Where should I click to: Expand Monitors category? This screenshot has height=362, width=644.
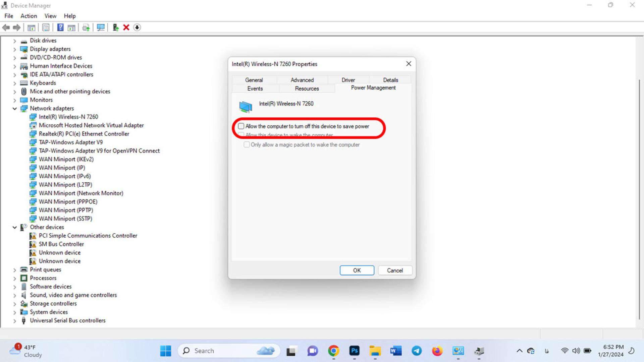(14, 100)
